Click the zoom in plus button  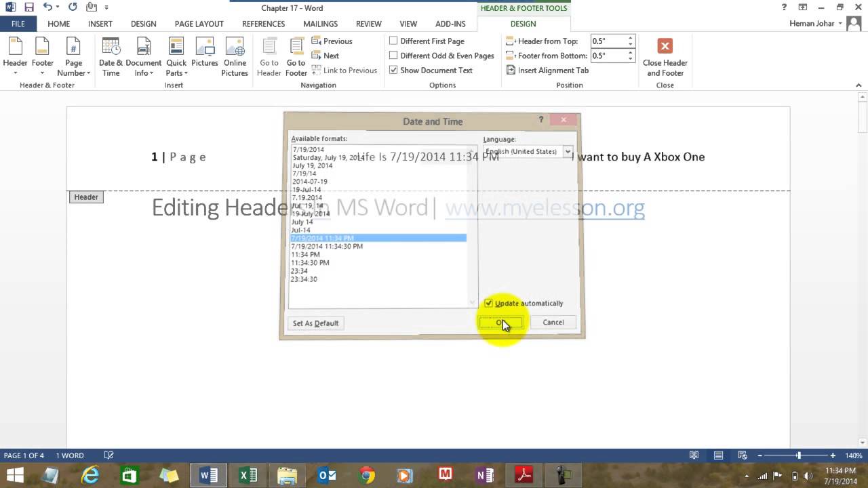(833, 455)
